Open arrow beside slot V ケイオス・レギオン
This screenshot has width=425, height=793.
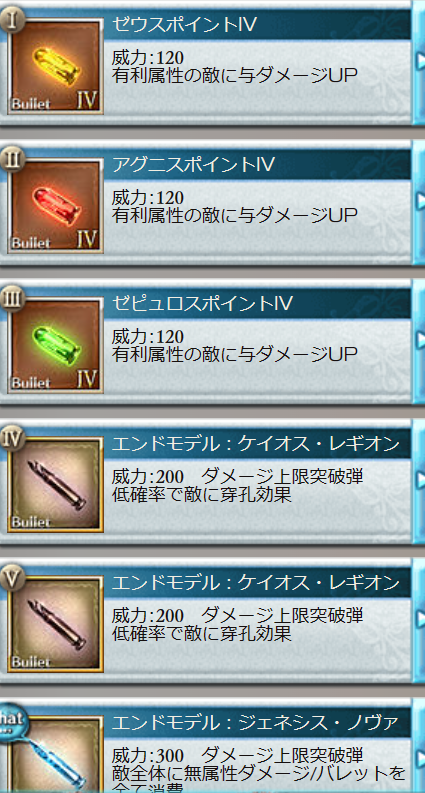(x=419, y=619)
